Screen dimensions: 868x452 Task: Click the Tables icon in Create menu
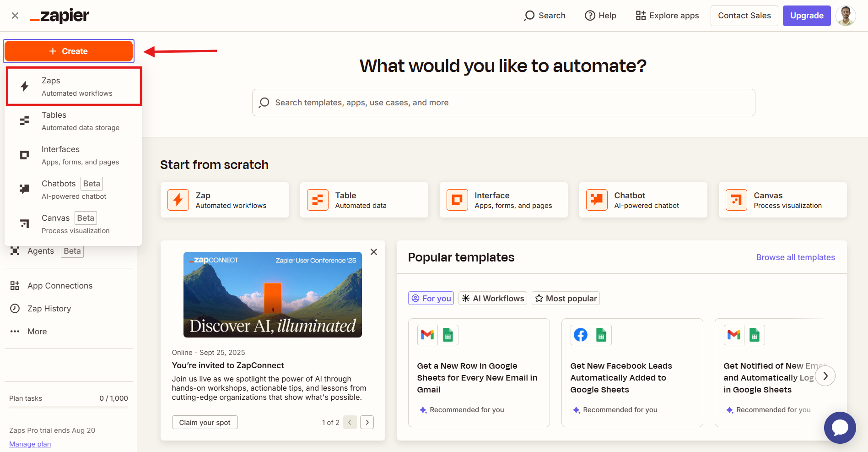[x=25, y=121]
